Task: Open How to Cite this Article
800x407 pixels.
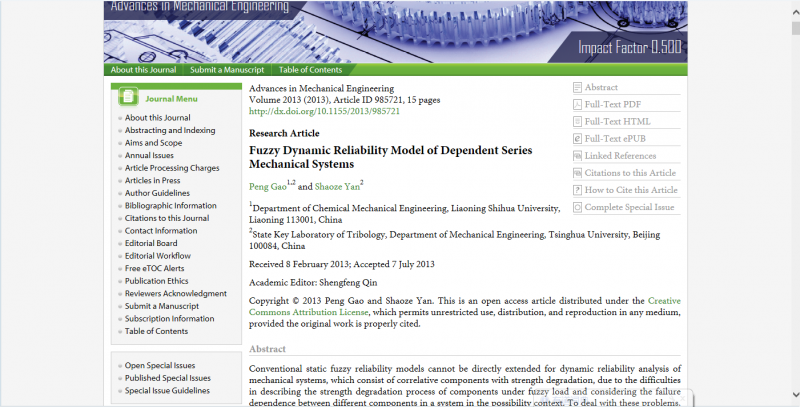Action: [x=631, y=190]
